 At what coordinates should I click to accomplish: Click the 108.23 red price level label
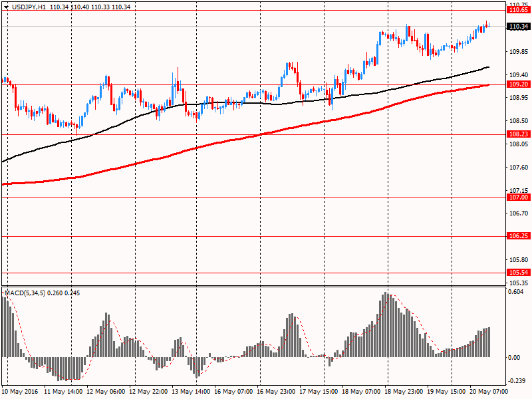point(517,134)
